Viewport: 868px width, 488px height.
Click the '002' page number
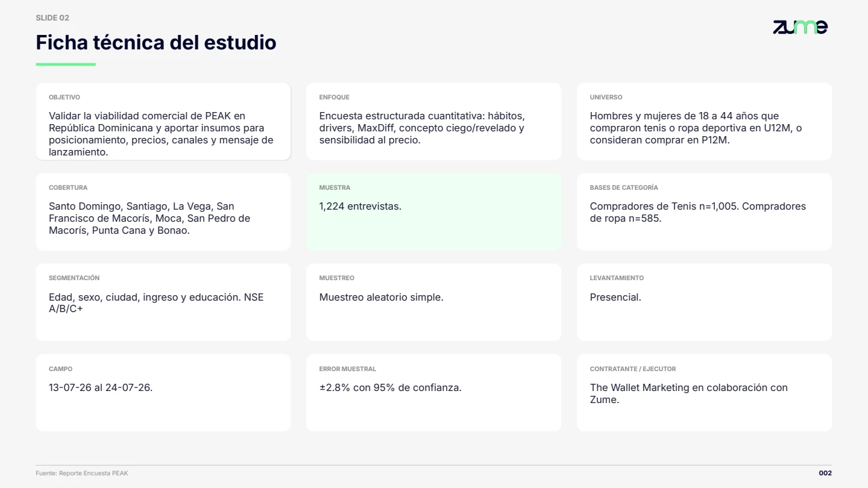coord(825,474)
